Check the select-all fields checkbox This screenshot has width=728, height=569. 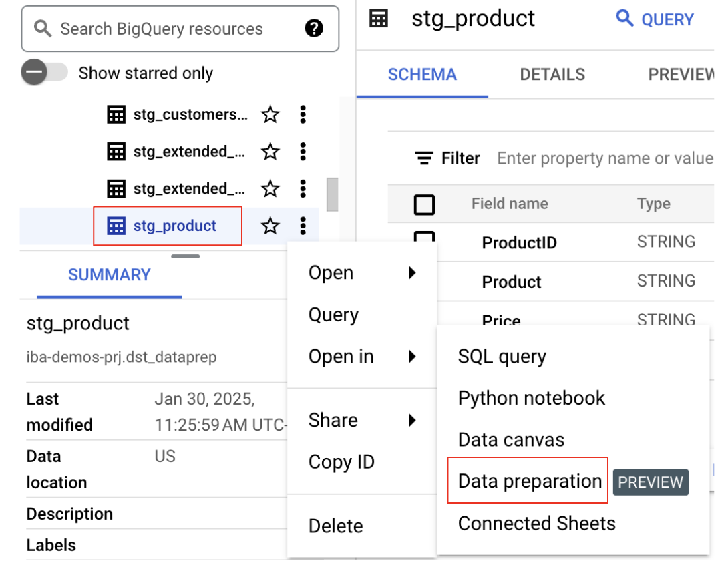(424, 204)
